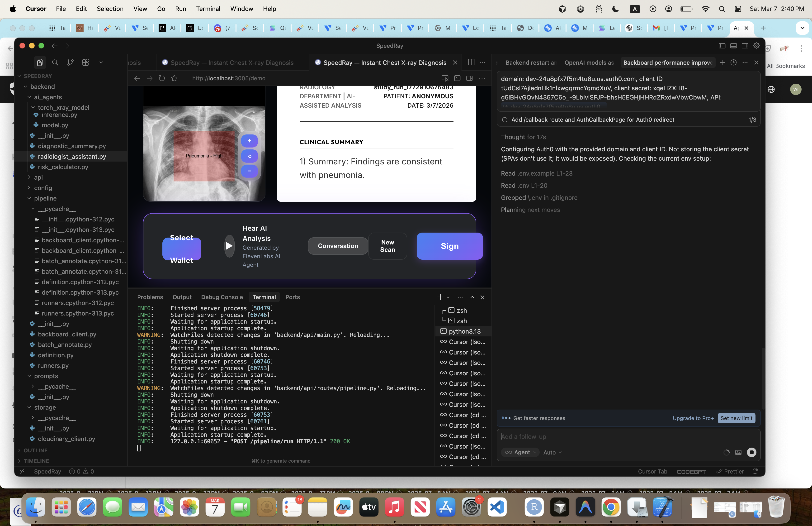Play the Hear AI Analysis audio

[229, 246]
